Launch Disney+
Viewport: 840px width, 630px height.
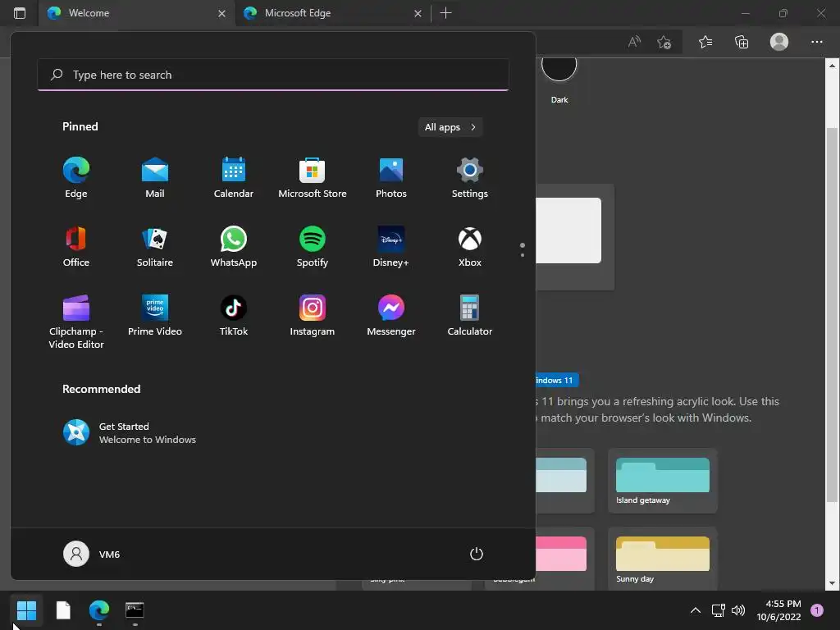pos(391,246)
